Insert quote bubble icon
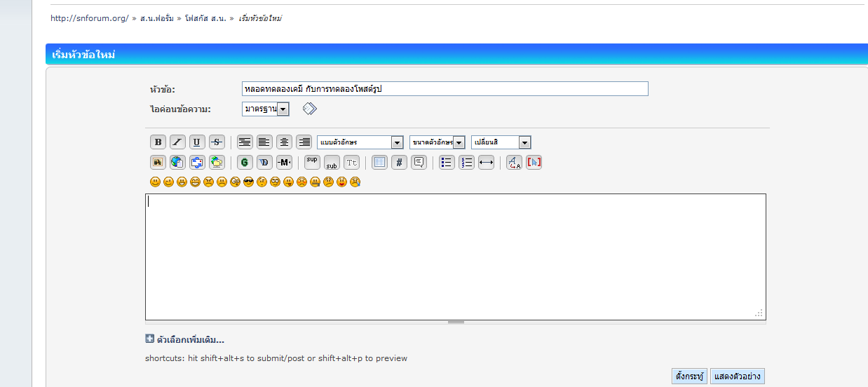 click(419, 163)
